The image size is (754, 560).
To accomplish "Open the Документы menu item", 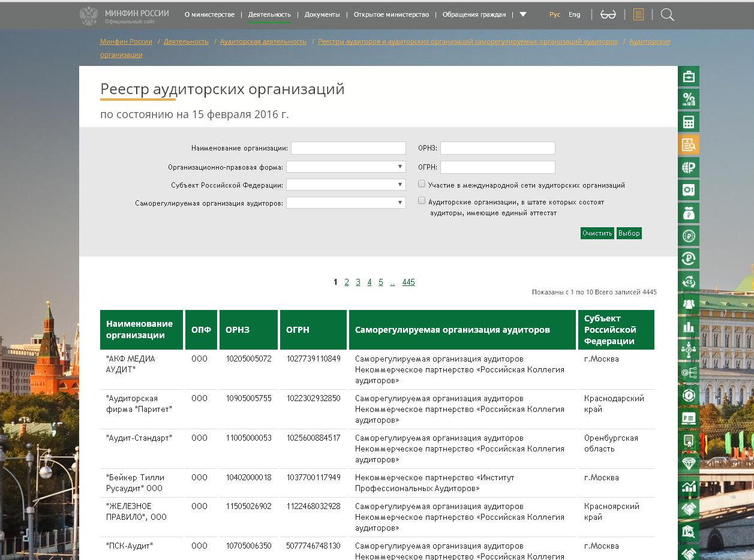I will coord(322,14).
